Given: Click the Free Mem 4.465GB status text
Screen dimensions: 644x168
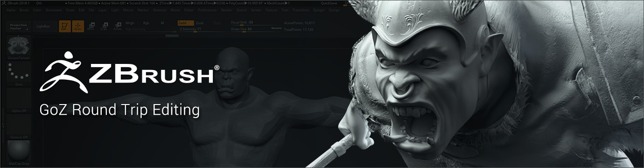Looking at the screenshot, I should point(83,3).
